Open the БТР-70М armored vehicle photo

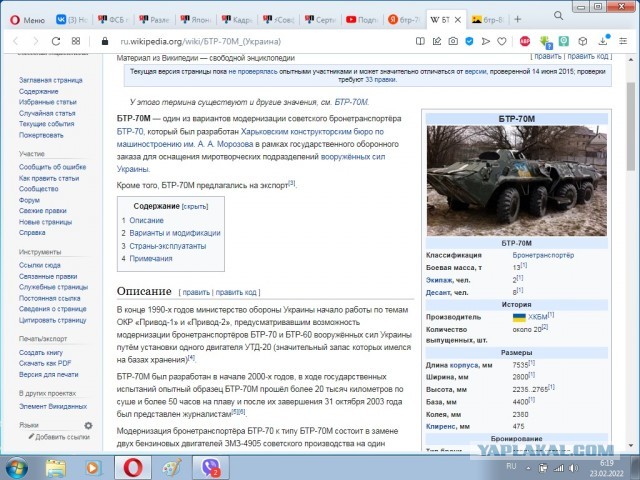(516, 181)
